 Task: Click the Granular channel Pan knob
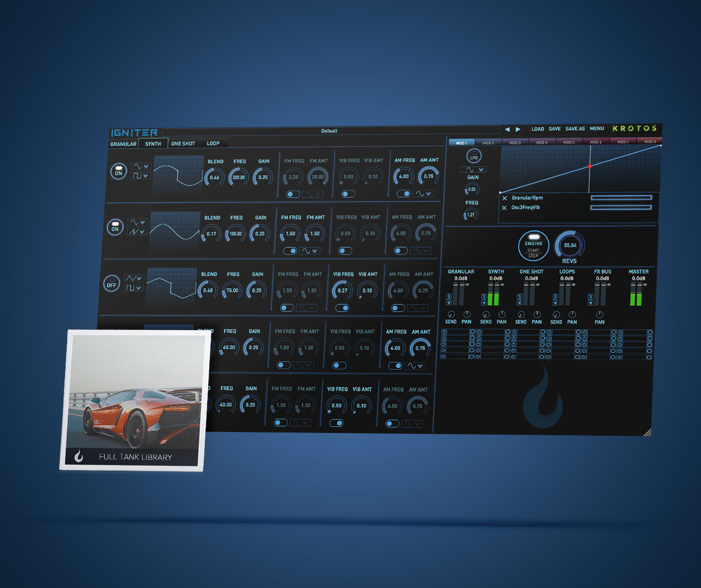467,314
